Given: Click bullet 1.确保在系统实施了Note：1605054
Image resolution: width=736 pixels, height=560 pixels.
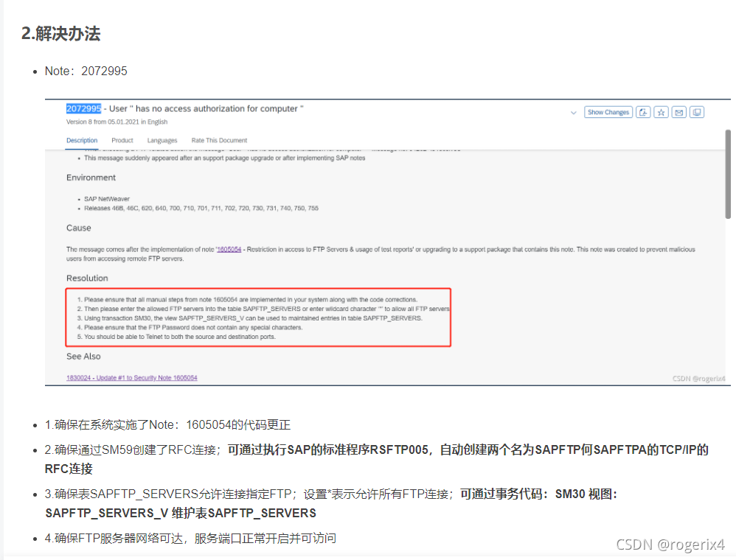Looking at the screenshot, I should point(167,425).
